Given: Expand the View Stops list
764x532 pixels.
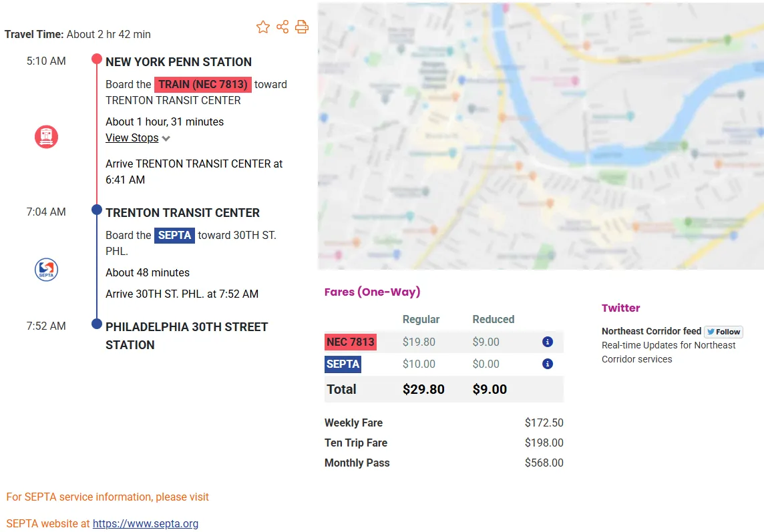Looking at the screenshot, I should click(x=132, y=138).
